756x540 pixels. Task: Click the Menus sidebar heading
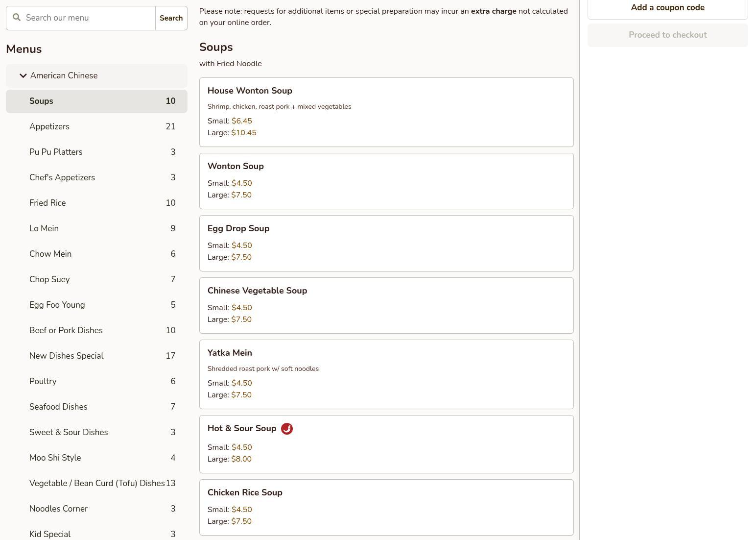[24, 49]
